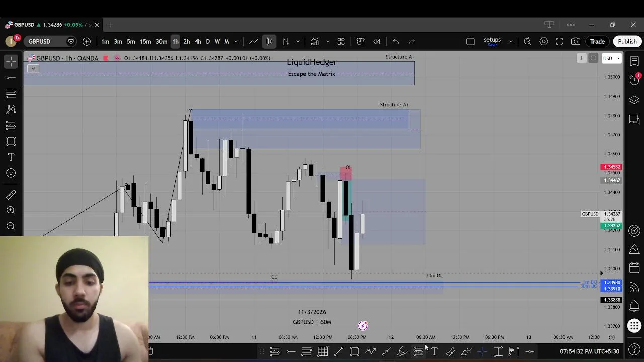Click the 1.34532 red price label
Screen dimensions: 644x362
coord(612,167)
